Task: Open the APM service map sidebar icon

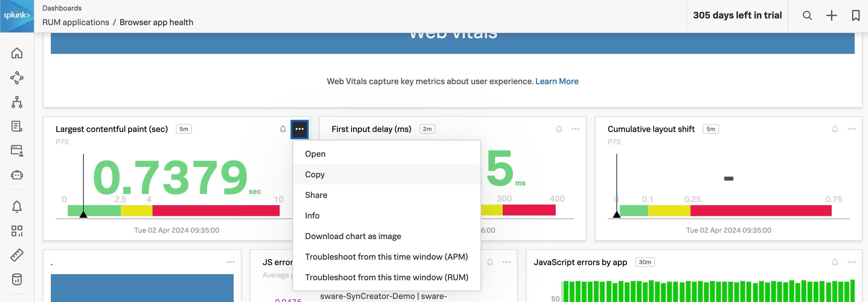Action: [x=17, y=77]
